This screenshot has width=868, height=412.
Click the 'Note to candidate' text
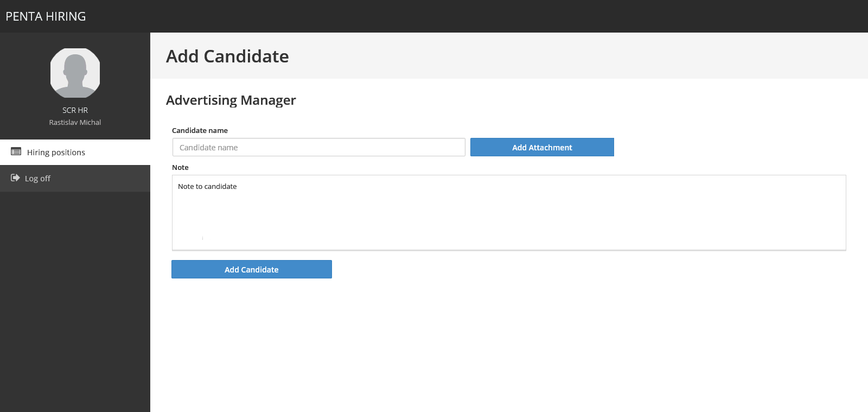pos(207,187)
